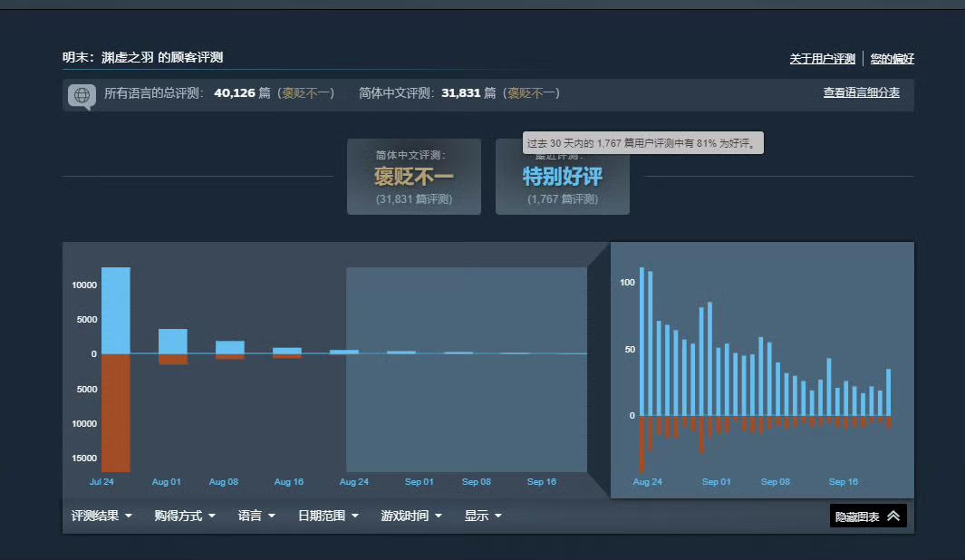Click the tall blue Jul 24 positive bar
The image size is (965, 560).
point(116,310)
